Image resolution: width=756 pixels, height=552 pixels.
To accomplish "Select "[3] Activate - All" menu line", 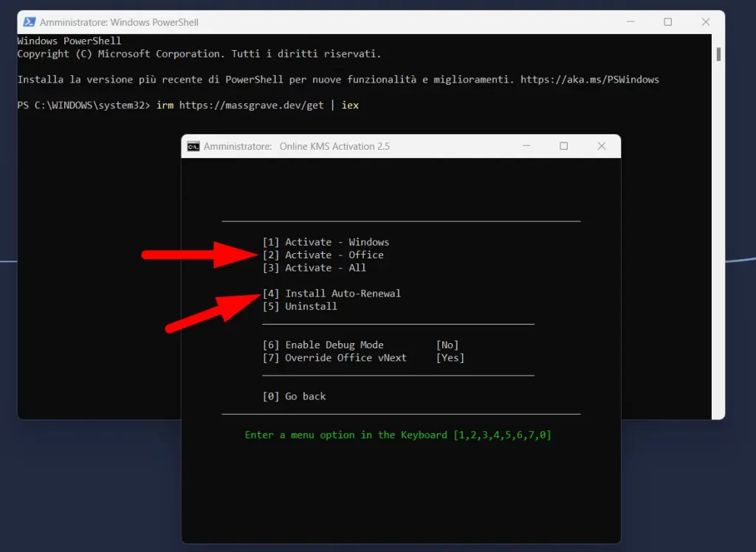I will 315,268.
